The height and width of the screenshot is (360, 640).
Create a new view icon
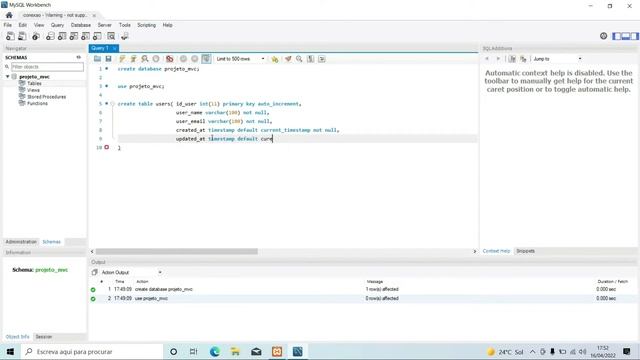coord(73,36)
